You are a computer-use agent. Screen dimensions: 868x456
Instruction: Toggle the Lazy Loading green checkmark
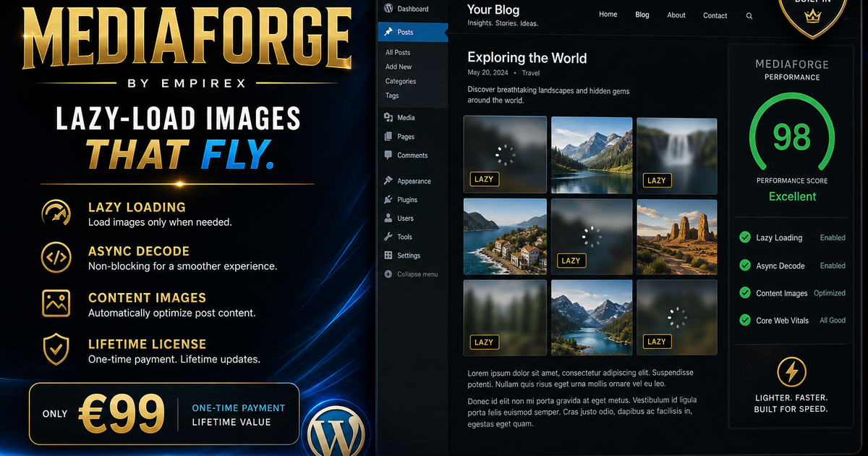coord(744,237)
